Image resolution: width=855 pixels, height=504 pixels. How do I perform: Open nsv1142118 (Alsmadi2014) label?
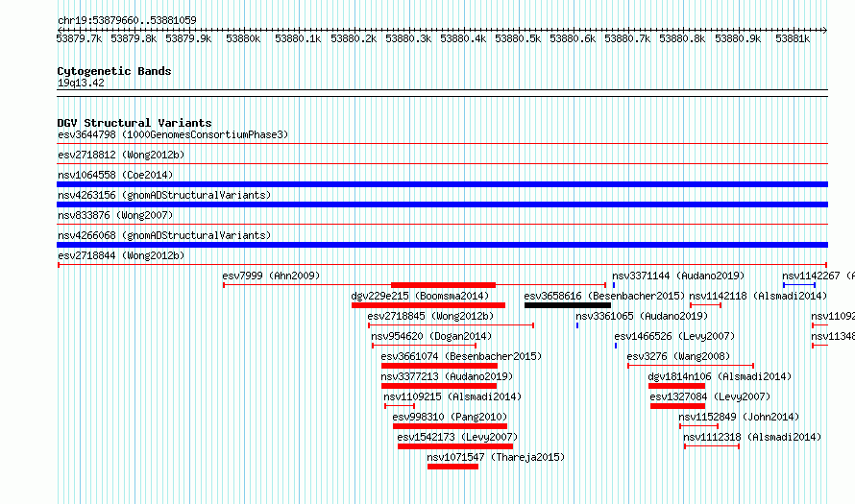[x=758, y=296]
